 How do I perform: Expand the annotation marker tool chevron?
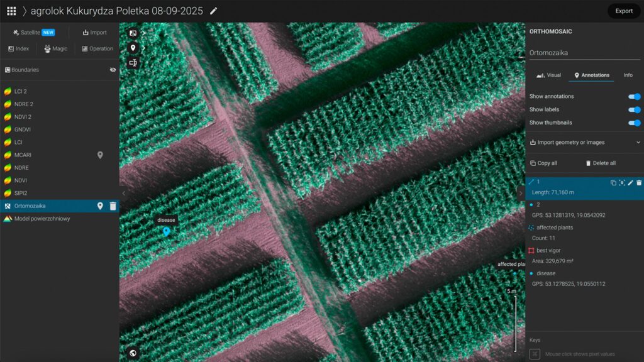(x=143, y=48)
